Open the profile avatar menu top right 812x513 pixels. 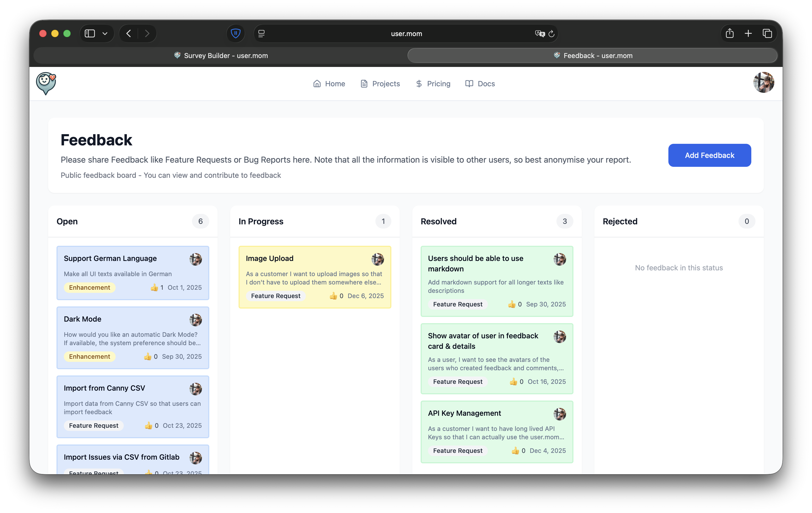(x=763, y=83)
